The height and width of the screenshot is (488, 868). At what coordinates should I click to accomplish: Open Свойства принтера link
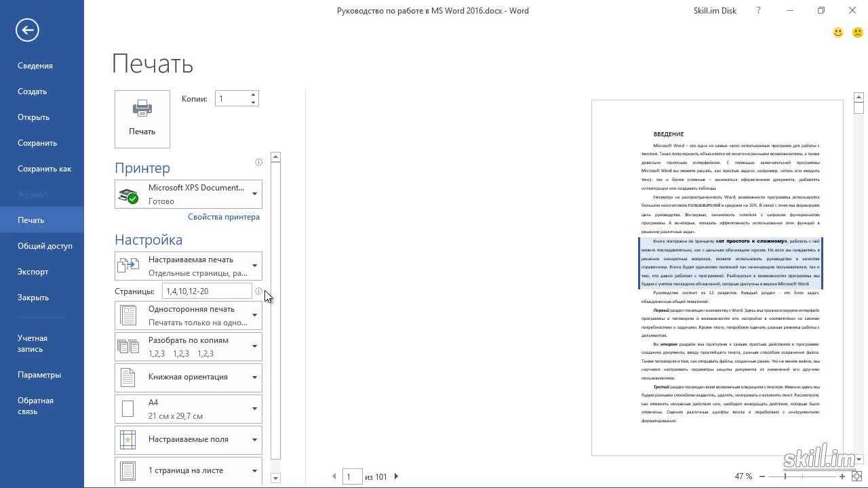click(x=224, y=217)
